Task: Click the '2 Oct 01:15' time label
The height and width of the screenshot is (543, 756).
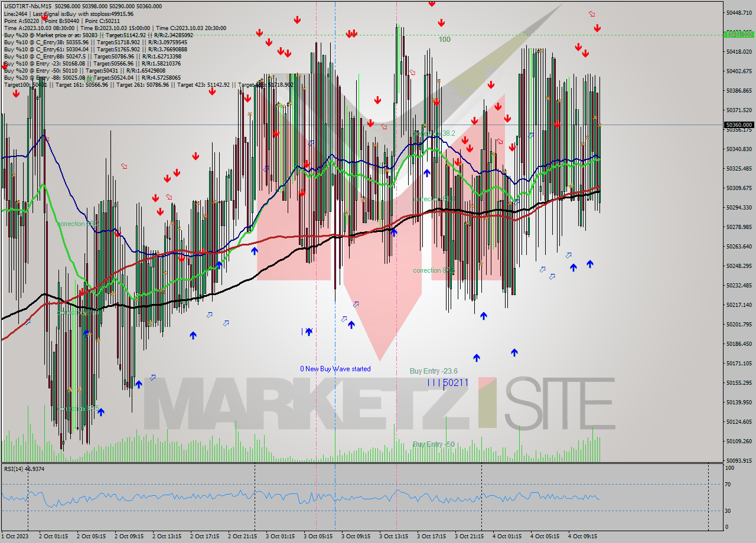Action: (x=53, y=537)
